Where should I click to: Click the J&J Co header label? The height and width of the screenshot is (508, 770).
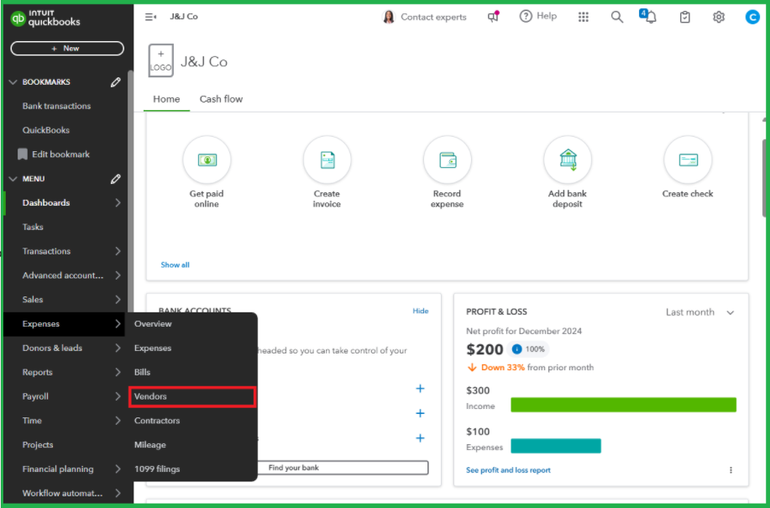(x=184, y=17)
